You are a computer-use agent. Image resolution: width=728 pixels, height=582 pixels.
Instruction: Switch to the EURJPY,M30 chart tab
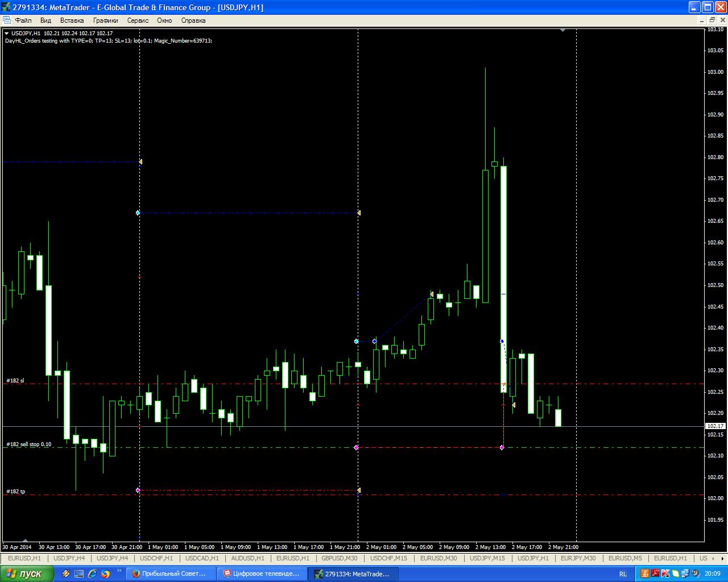point(578,558)
